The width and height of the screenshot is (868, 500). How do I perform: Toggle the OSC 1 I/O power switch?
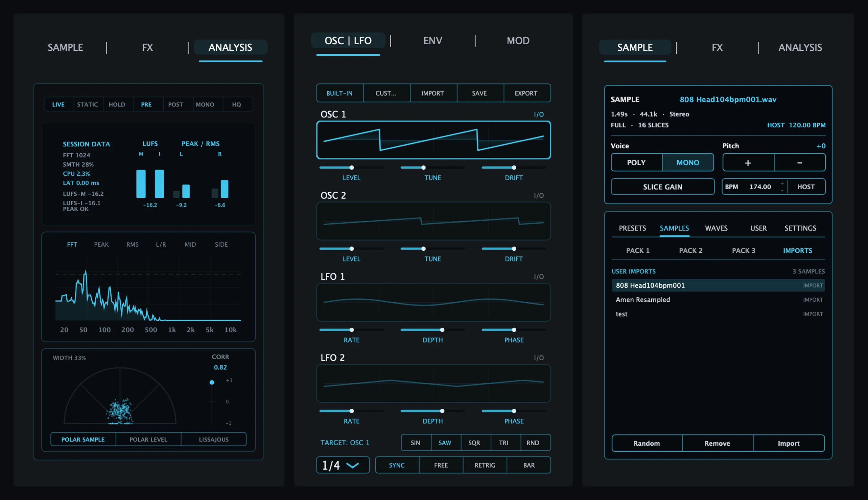point(538,114)
